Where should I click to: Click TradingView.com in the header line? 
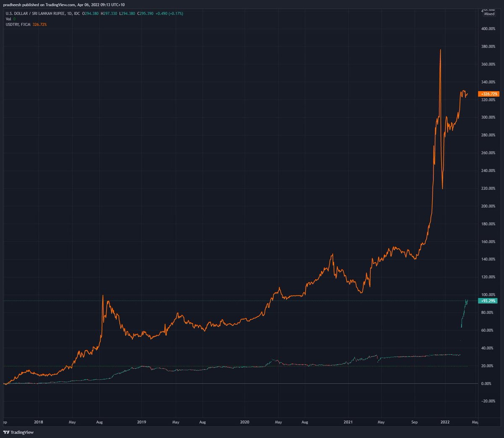(60, 5)
